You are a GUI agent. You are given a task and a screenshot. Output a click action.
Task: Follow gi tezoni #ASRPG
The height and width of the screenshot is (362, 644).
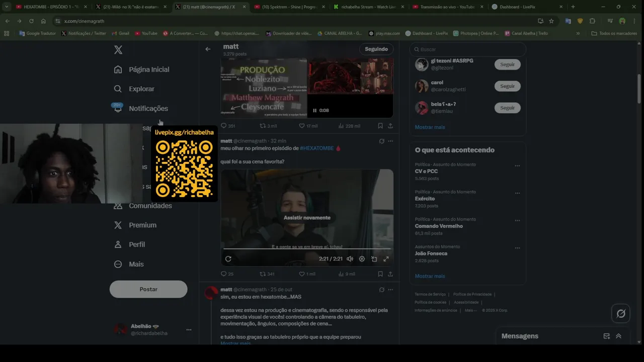point(507,64)
